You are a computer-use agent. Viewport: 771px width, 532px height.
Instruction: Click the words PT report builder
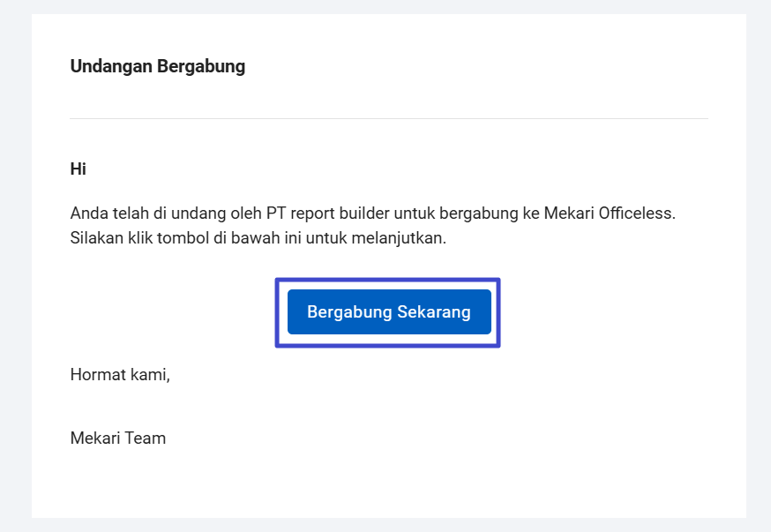pyautogui.click(x=309, y=214)
